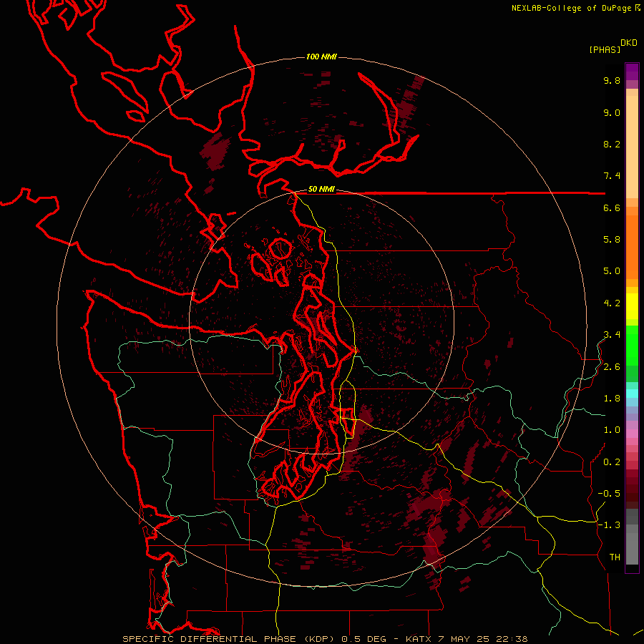Click the cyan segment of the color bar
This screenshot has width=644, height=644.
point(632,394)
